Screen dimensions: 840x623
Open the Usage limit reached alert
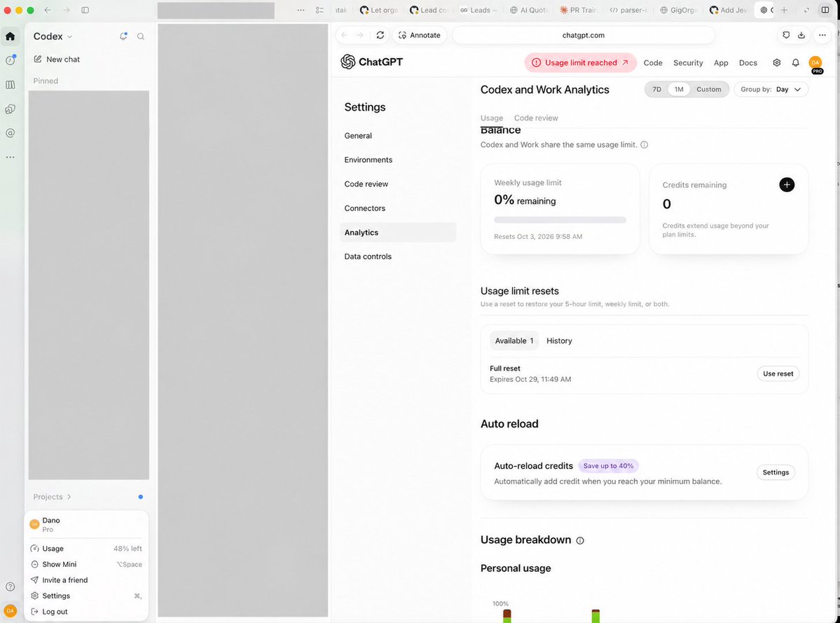pos(580,62)
